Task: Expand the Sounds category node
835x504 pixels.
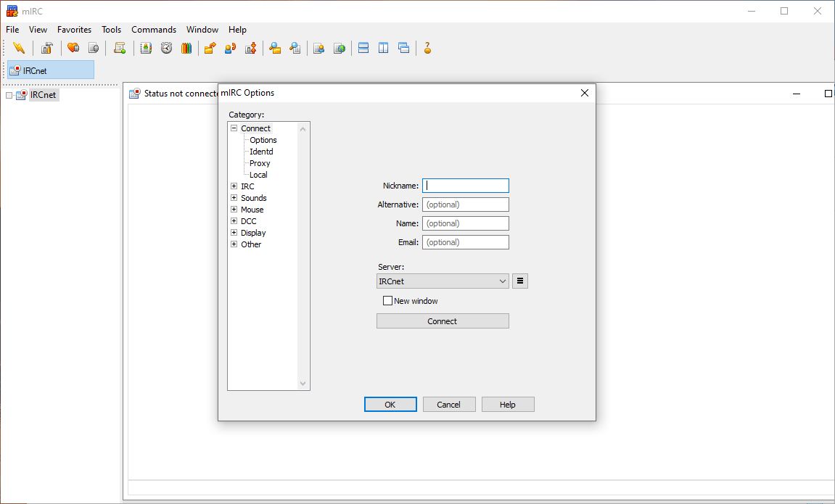Action: click(x=234, y=198)
